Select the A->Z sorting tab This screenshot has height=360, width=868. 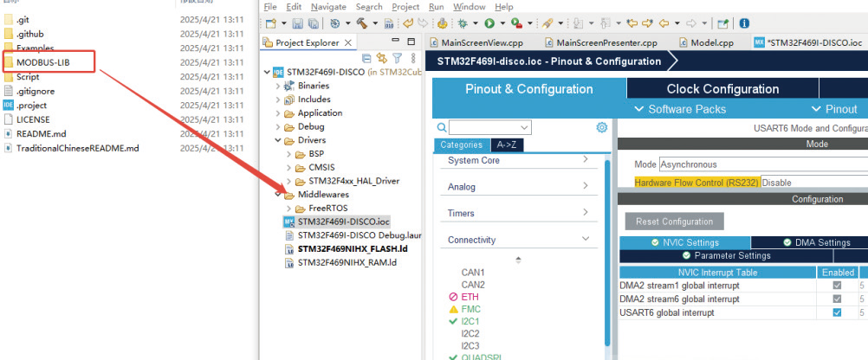click(x=507, y=145)
